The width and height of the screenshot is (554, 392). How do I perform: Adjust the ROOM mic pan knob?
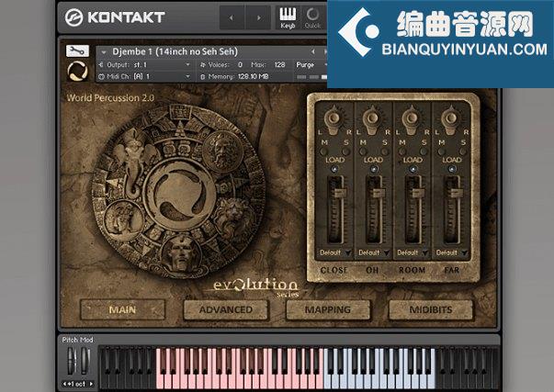(x=411, y=118)
